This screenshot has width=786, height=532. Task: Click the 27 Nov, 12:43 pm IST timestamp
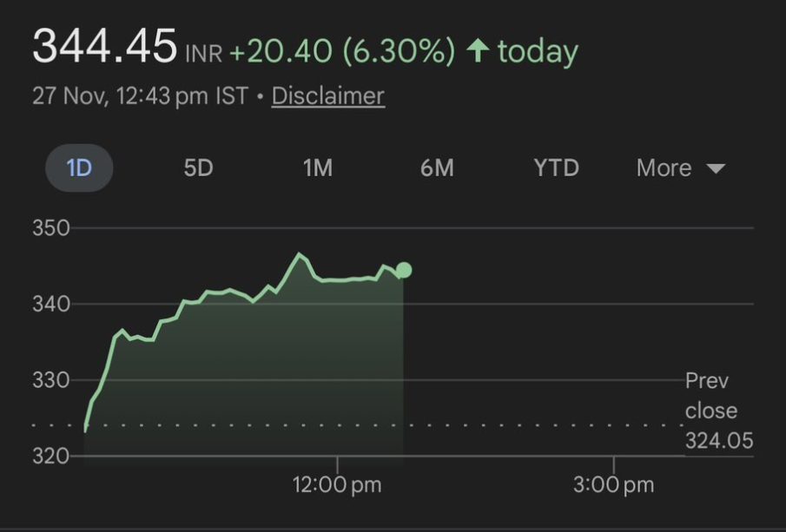pyautogui.click(x=139, y=95)
